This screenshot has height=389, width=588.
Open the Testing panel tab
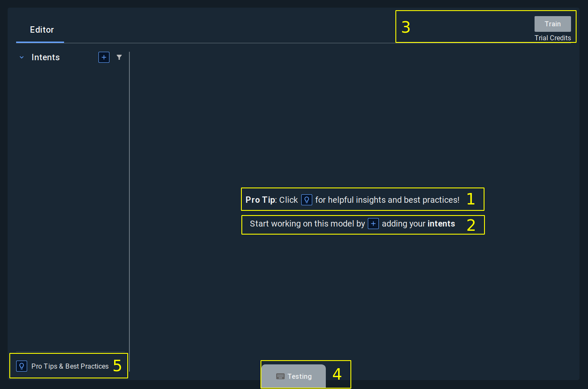pyautogui.click(x=299, y=376)
